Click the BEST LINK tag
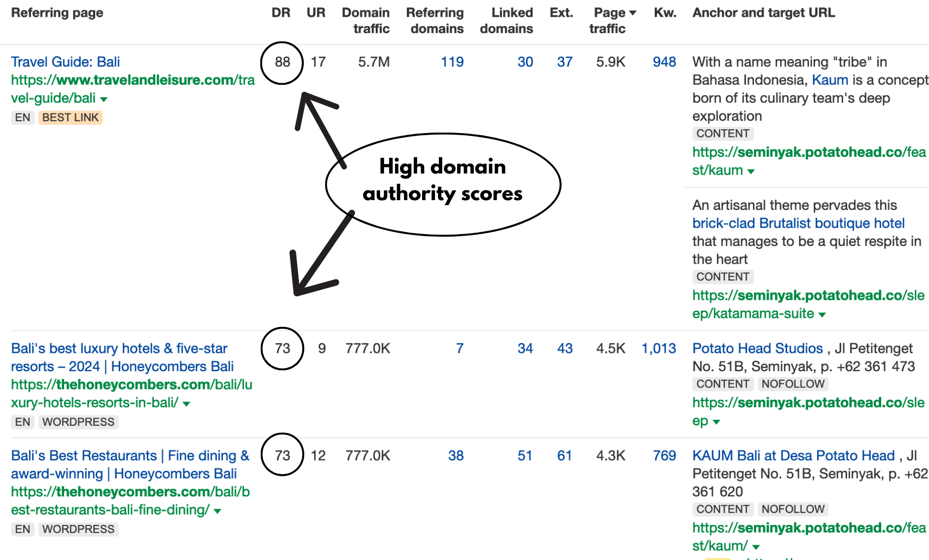 point(71,117)
